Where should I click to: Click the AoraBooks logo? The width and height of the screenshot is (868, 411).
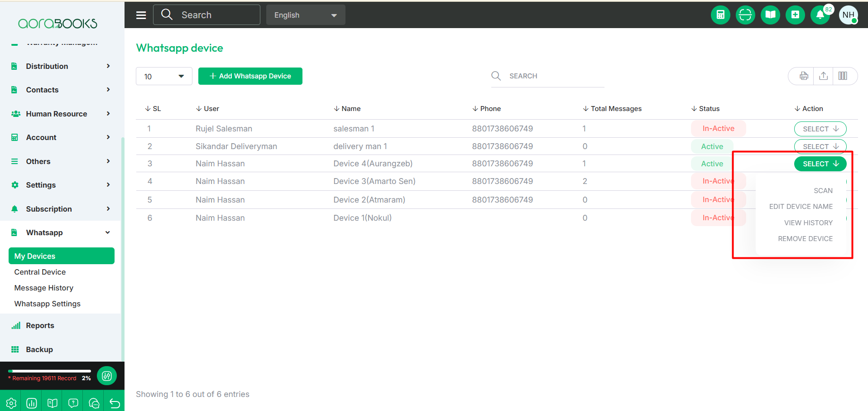[58, 23]
